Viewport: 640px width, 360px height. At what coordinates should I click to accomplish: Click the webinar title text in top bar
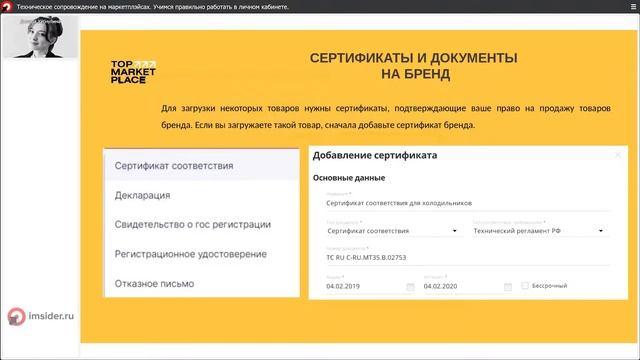click(153, 7)
